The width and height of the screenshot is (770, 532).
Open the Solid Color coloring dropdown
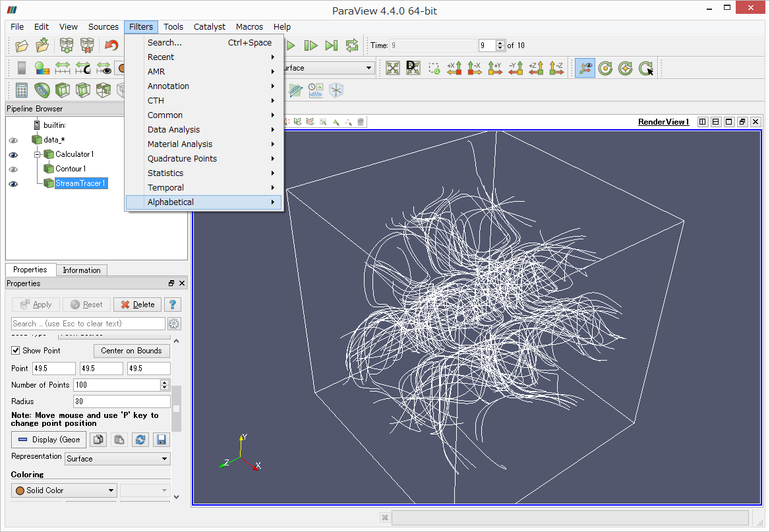coord(63,490)
